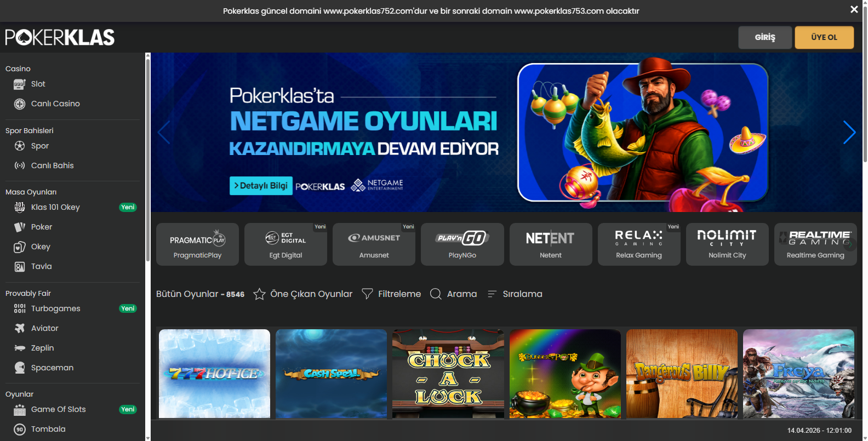Image resolution: width=868 pixels, height=441 pixels.
Task: Click the star icon for Öne Çıkan Oyunlar
Action: tap(259, 294)
